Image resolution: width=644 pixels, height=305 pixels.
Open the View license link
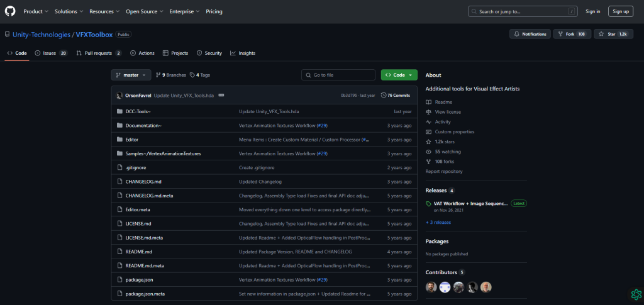click(x=448, y=112)
